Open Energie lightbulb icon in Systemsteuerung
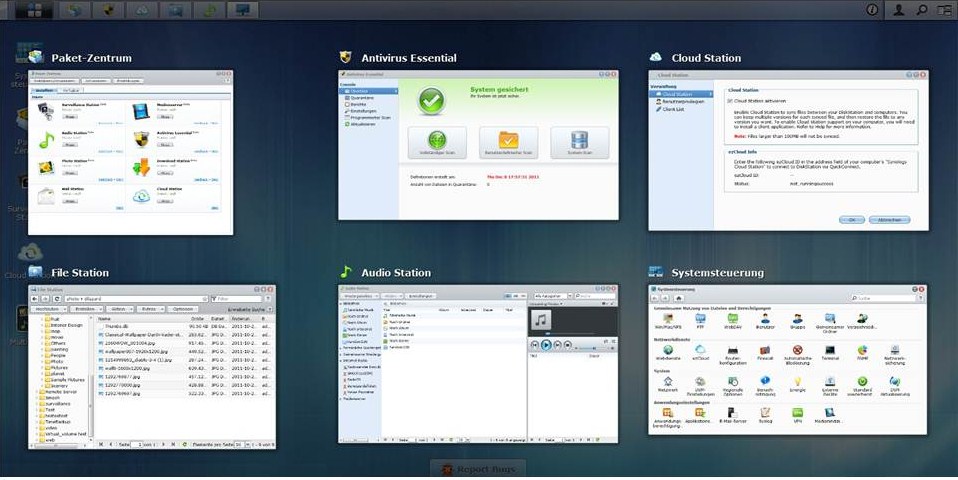The image size is (958, 480). [797, 385]
